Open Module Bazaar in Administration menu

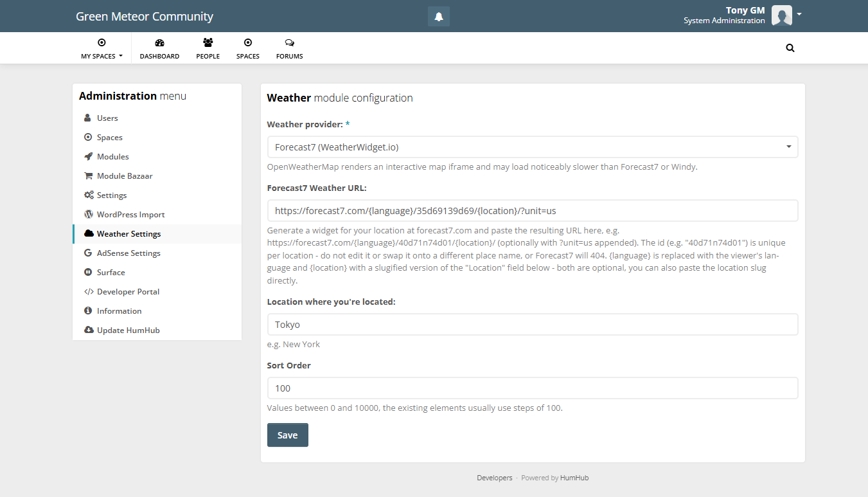[157, 176]
